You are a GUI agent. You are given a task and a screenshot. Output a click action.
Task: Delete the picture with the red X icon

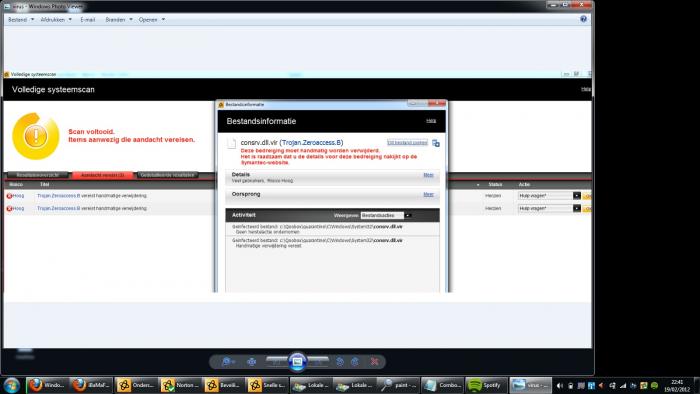coord(375,362)
